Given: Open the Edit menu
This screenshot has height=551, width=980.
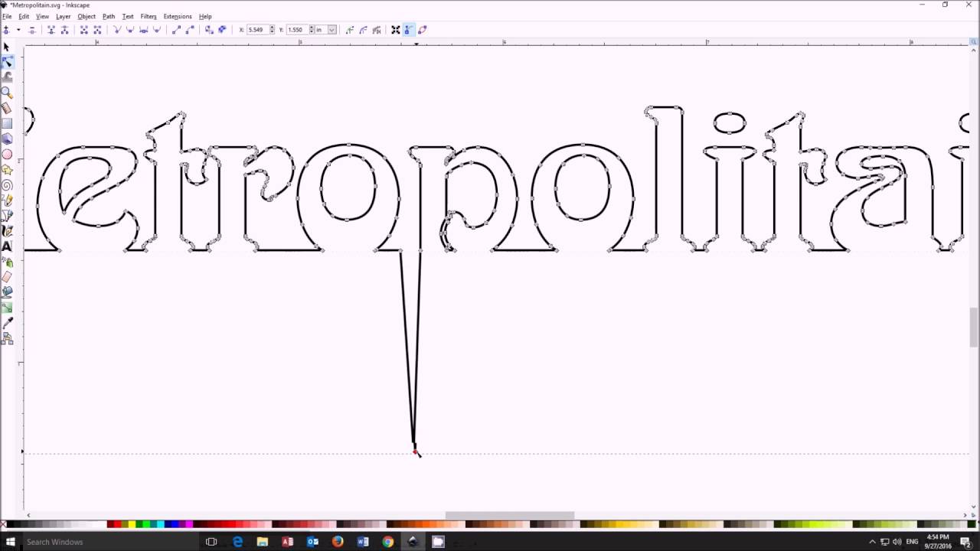Looking at the screenshot, I should (24, 16).
